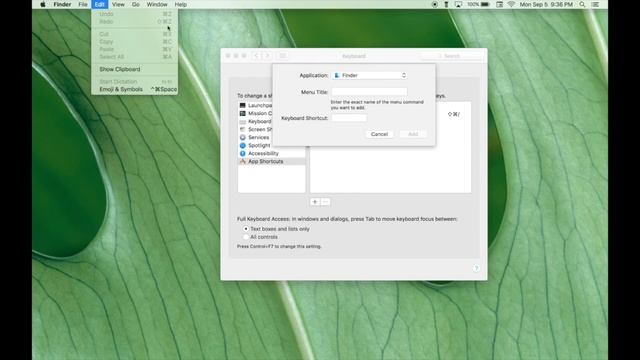Select App Shortcuts in the shortcuts list
Screen dimensions: 640x360
point(271,162)
